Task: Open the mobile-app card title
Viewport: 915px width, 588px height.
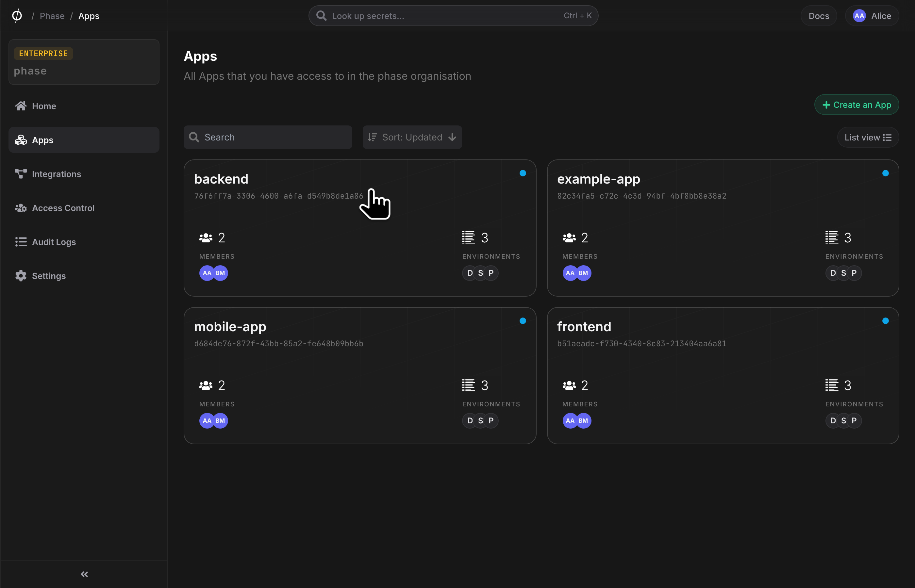Action: [230, 326]
